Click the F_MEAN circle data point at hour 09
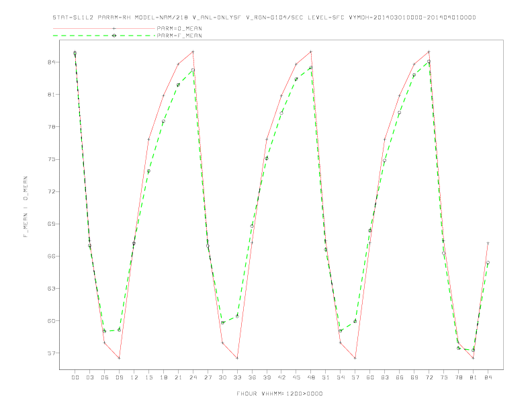The width and height of the screenshot is (532, 411). (x=119, y=330)
